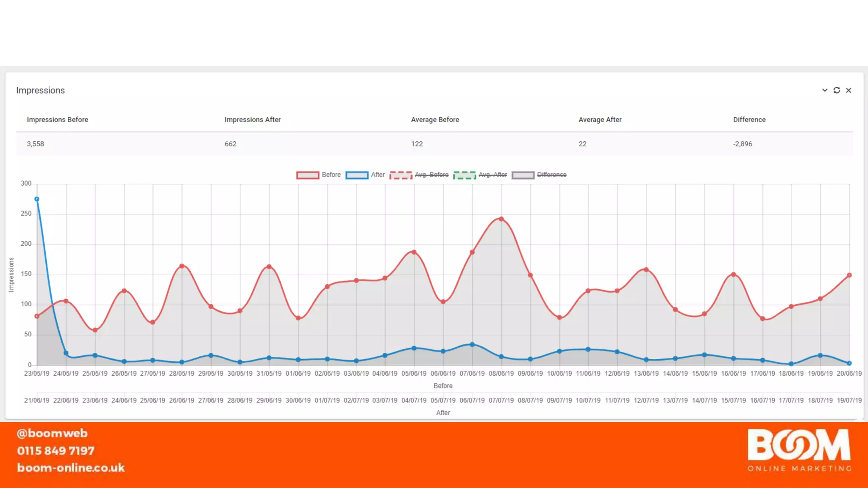Enable the Avg. Before legend item

coord(431,175)
